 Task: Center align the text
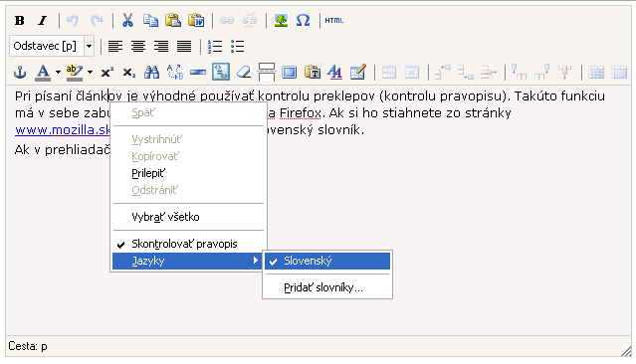pyautogui.click(x=138, y=46)
